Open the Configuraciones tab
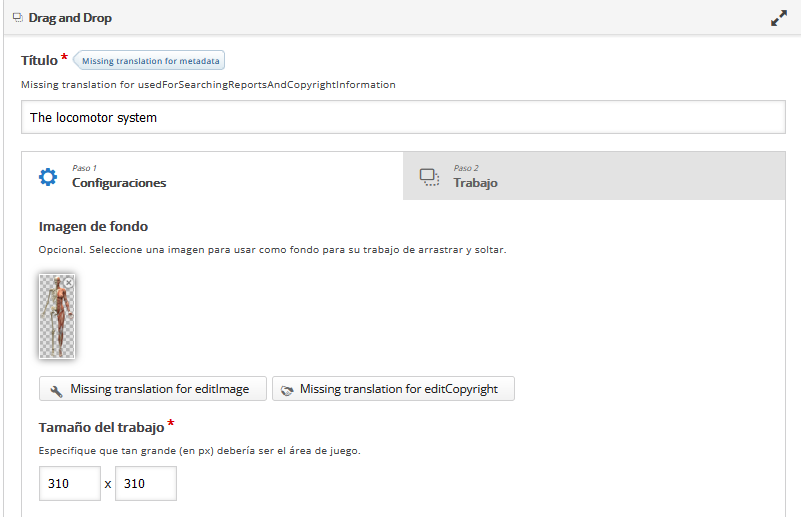The image size is (801, 517). pyautogui.click(x=118, y=183)
